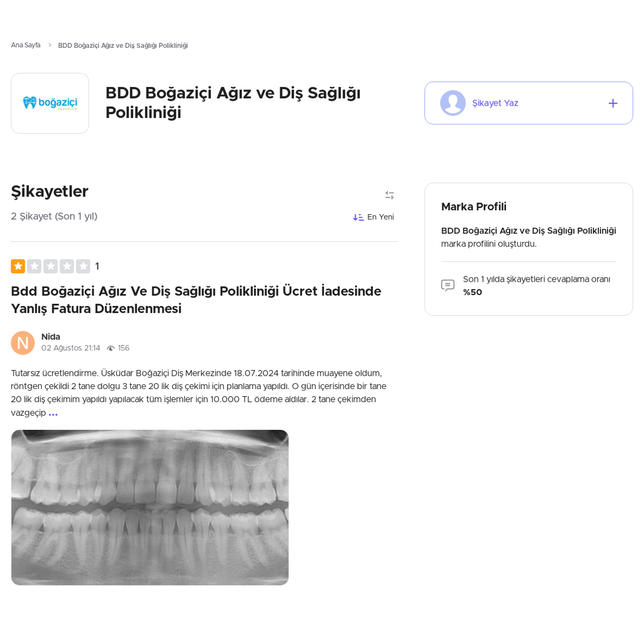Click Nida's orange N avatar

click(x=23, y=343)
